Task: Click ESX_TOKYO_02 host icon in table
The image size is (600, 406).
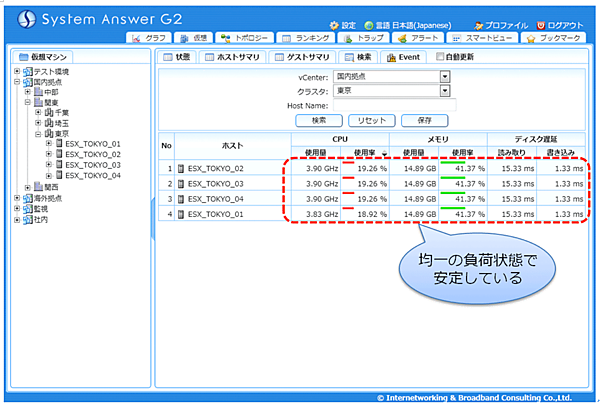Action: (x=179, y=169)
